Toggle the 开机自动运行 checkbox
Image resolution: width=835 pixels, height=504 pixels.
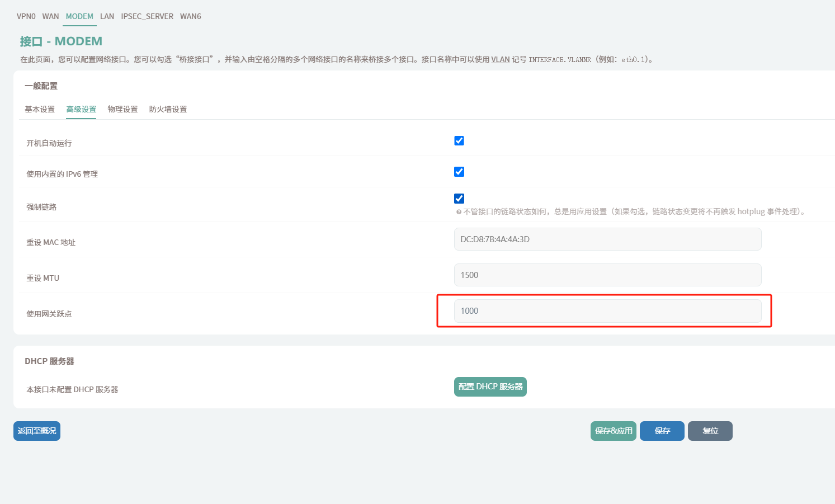tap(459, 141)
